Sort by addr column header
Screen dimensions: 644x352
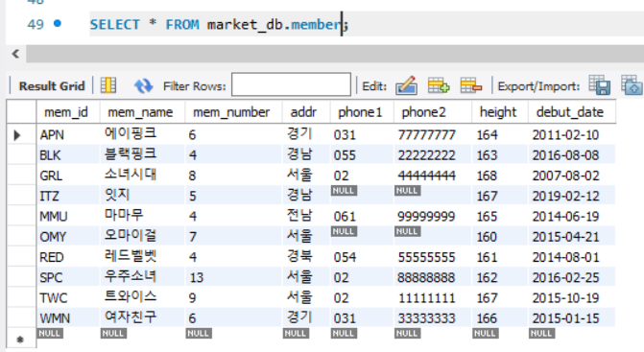306,112
